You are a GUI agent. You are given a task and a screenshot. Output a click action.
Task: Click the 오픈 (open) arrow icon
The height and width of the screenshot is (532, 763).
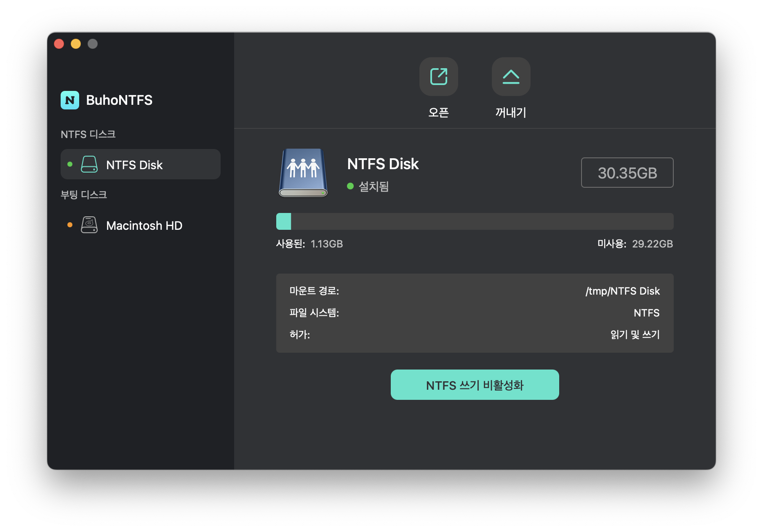point(438,77)
